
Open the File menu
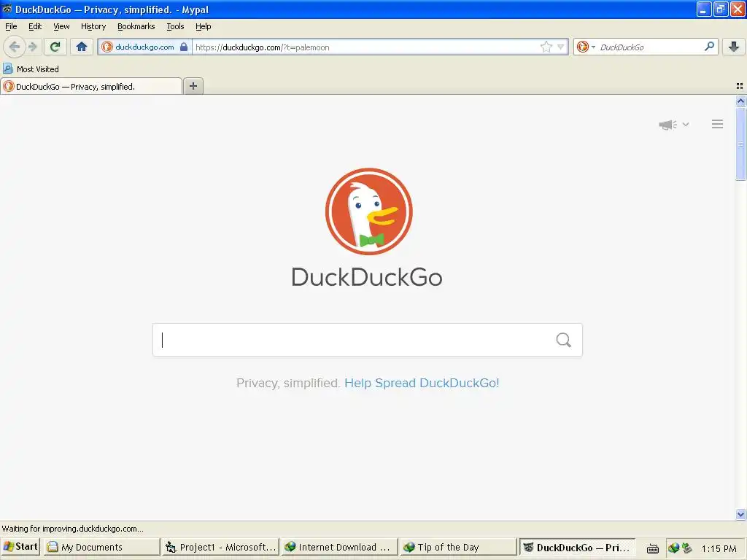pos(11,26)
